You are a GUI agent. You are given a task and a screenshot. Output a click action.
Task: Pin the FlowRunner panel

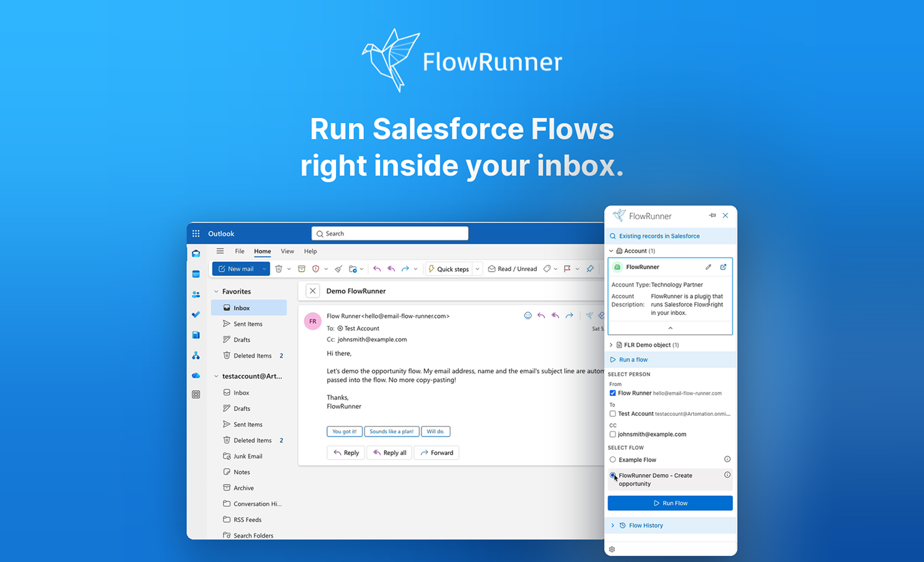pyautogui.click(x=712, y=215)
